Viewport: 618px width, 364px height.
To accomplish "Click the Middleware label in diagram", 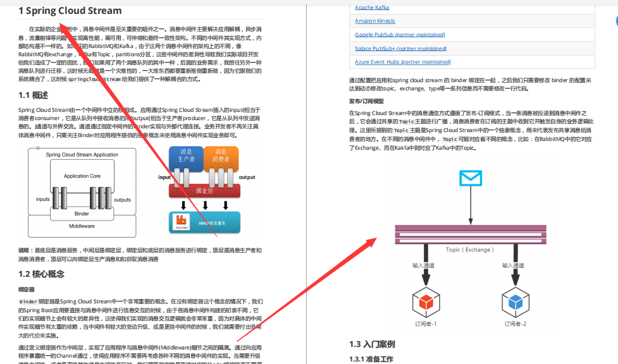I will (x=82, y=226).
